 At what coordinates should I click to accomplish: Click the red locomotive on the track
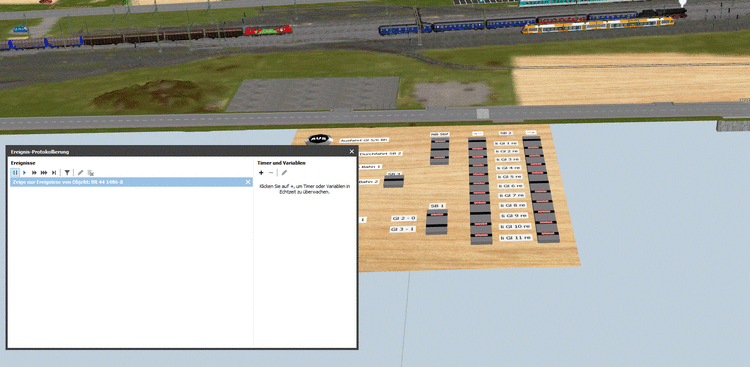click(268, 31)
